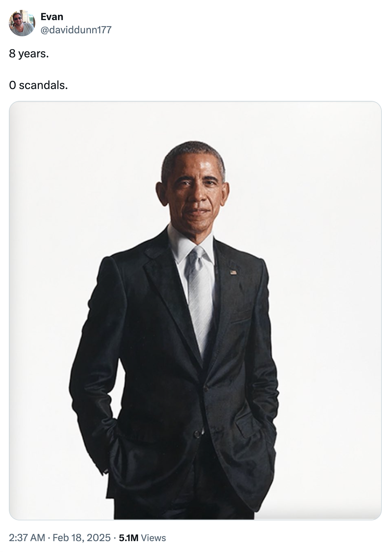Click the "5.1M" view count
Screen dimensions: 392x552
pyautogui.click(x=128, y=538)
